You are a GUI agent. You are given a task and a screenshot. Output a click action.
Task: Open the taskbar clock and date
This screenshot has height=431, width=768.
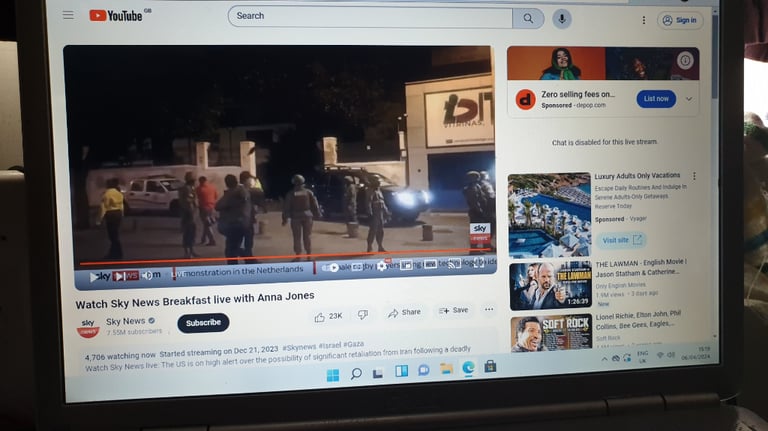696,352
